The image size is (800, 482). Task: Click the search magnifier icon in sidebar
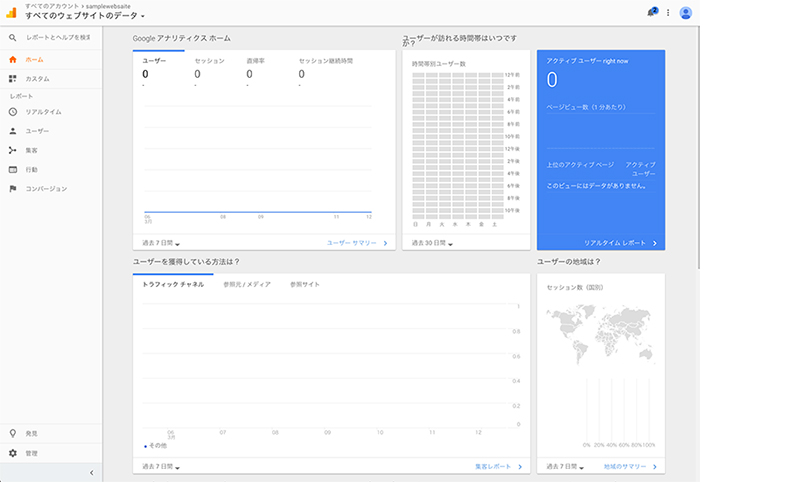13,38
